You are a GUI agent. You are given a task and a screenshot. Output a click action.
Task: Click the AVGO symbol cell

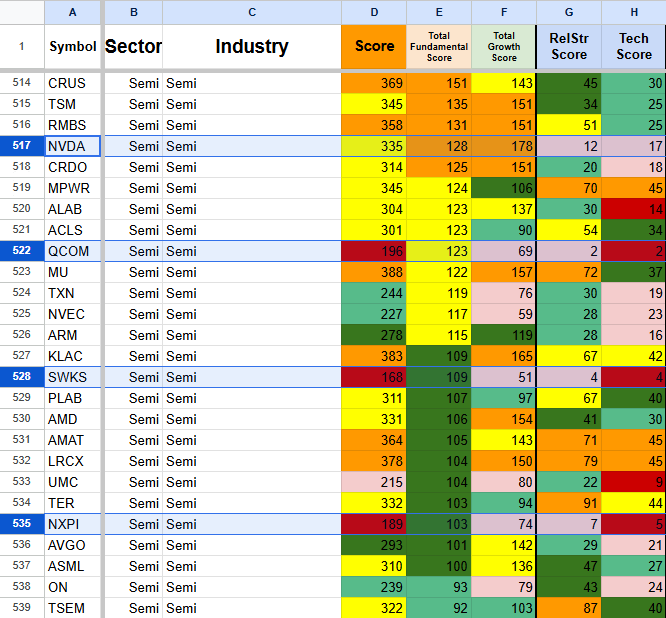(73, 545)
